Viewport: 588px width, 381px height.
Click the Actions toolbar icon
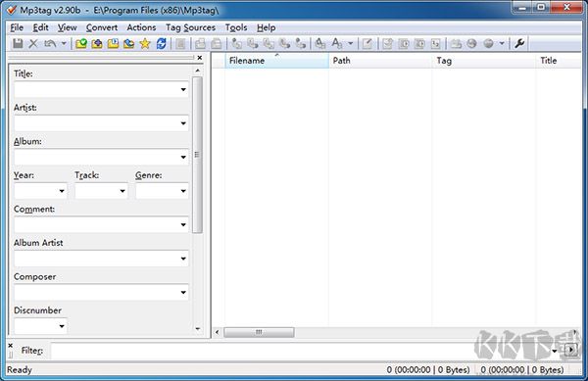[x=319, y=43]
